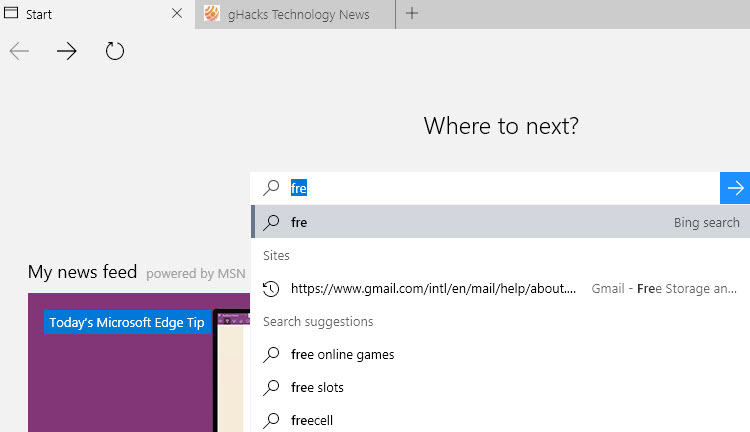Click the gHacks favicon in tab
Screen dimensions: 750x432
click(x=212, y=13)
